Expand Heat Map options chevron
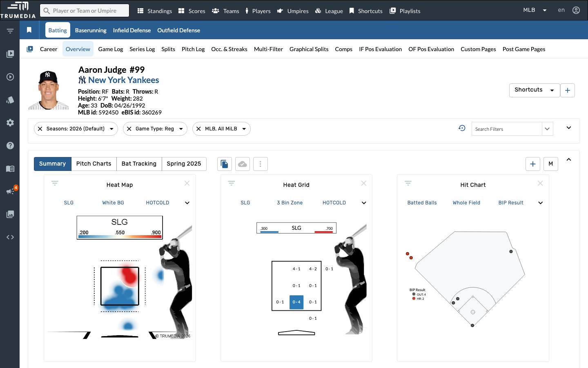The height and width of the screenshot is (368, 588). [187, 203]
